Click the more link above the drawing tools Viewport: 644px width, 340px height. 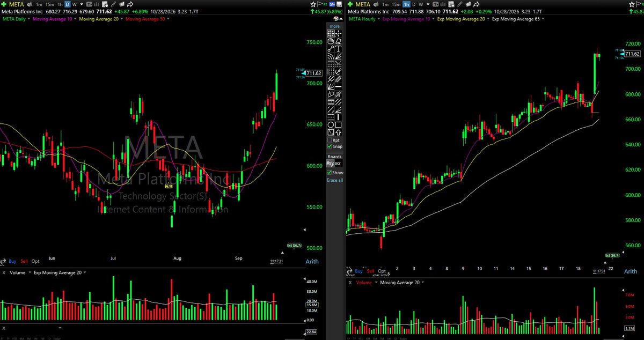(335, 26)
